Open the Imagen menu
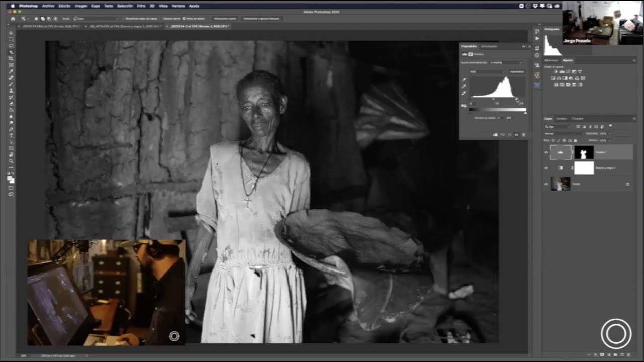 point(80,6)
